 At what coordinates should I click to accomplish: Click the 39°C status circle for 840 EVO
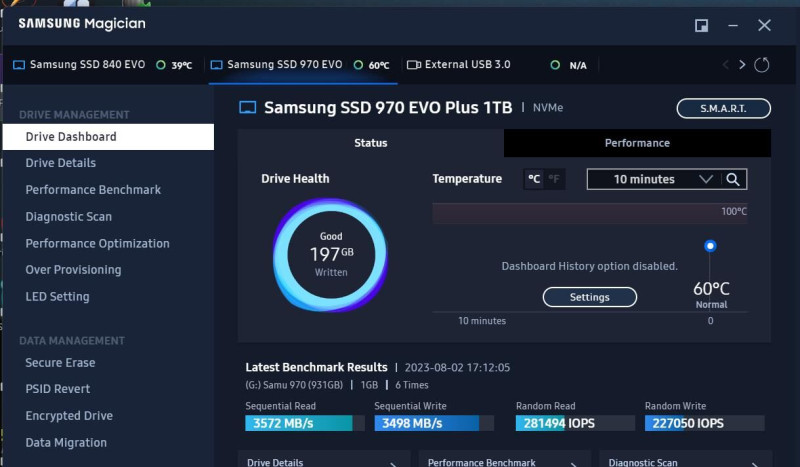161,65
